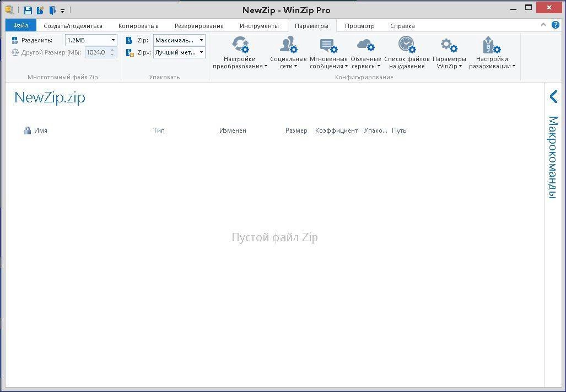
Task: Open the .Zipx method dropdown
Action: click(180, 52)
